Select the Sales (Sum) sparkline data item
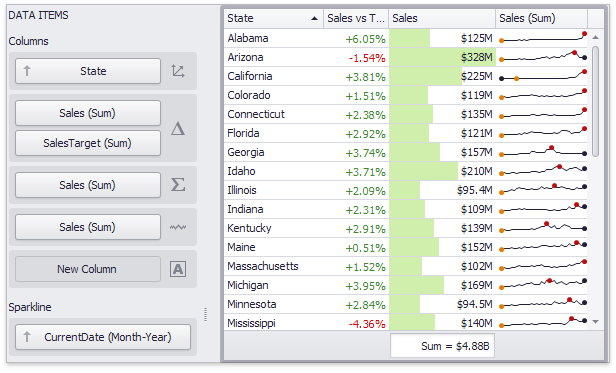 (88, 227)
